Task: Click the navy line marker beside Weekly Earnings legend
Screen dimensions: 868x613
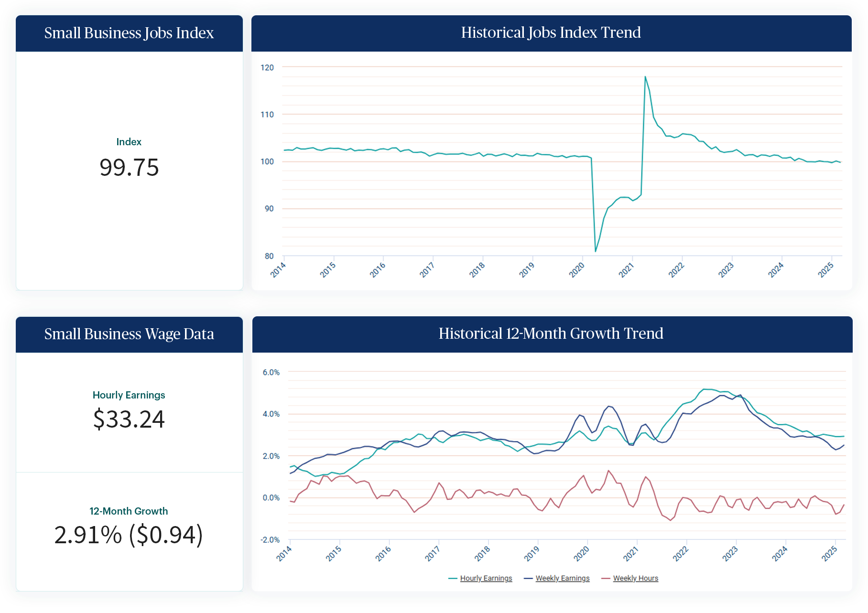Action: tap(528, 578)
